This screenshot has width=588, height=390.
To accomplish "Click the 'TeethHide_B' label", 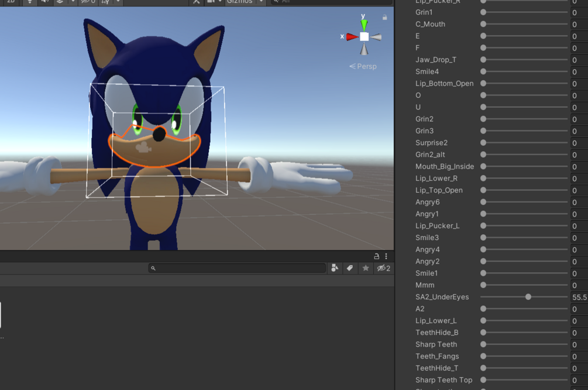I will (x=437, y=333).
